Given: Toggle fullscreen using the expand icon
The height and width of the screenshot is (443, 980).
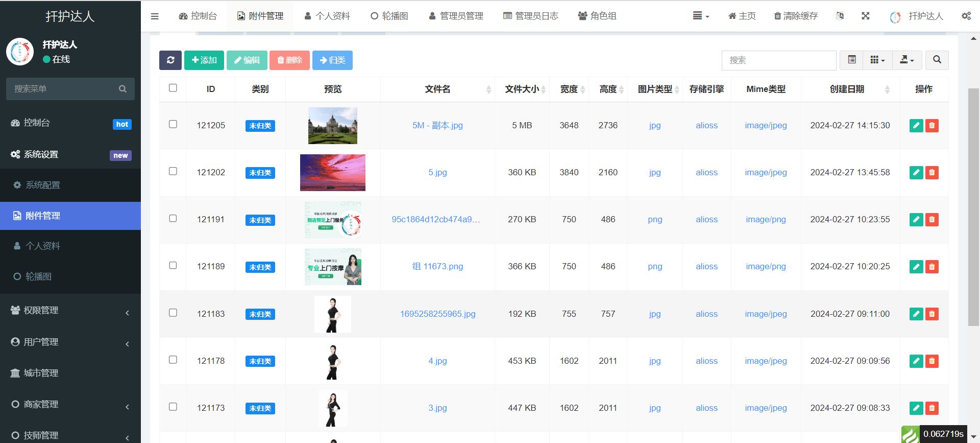Looking at the screenshot, I should [x=866, y=16].
